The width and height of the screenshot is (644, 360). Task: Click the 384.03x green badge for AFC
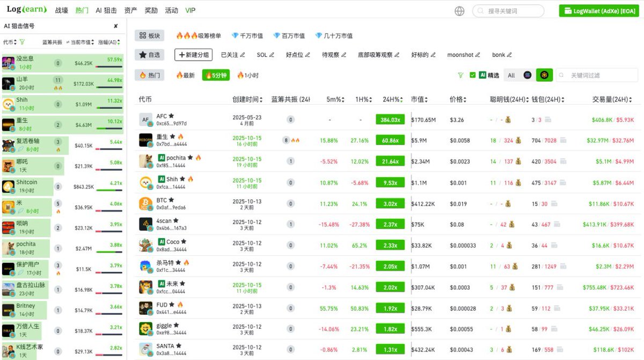click(x=390, y=120)
